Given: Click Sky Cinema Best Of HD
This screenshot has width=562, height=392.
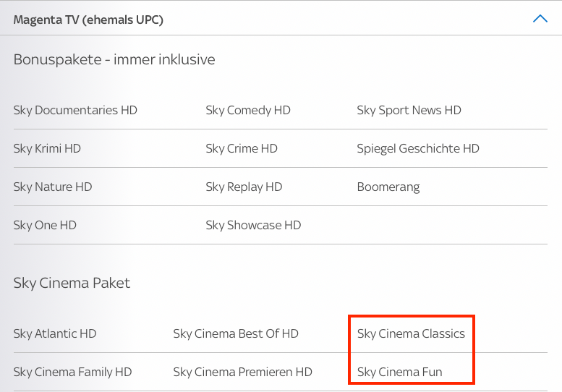Looking at the screenshot, I should [236, 333].
